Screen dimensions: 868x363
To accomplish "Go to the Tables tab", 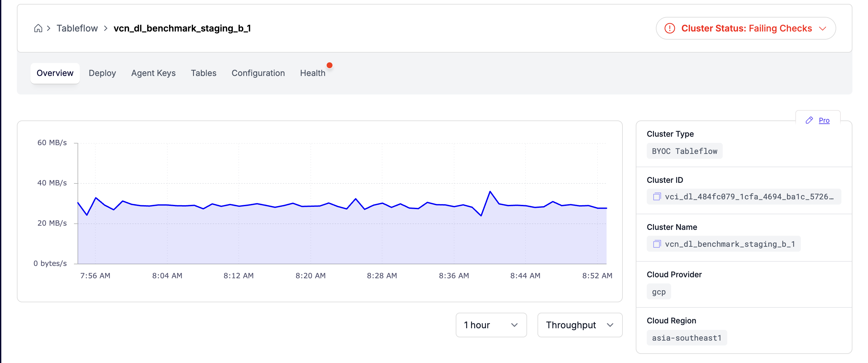I will pyautogui.click(x=203, y=73).
